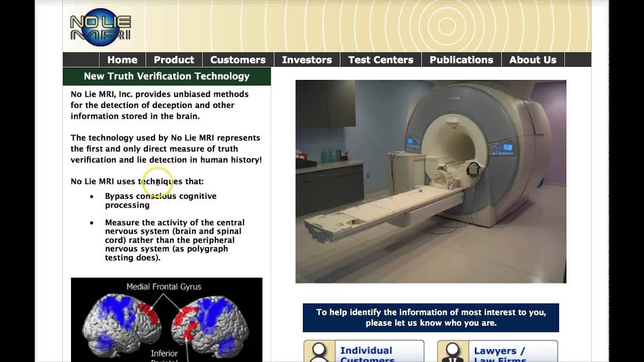644x362 pixels.
Task: Click the MRI scanner room photo
Action: point(431,182)
